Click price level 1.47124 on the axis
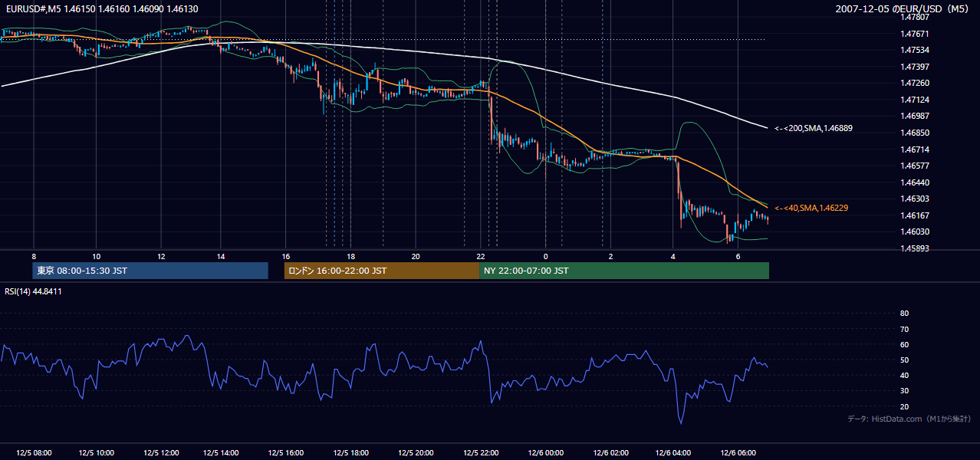 [915, 100]
